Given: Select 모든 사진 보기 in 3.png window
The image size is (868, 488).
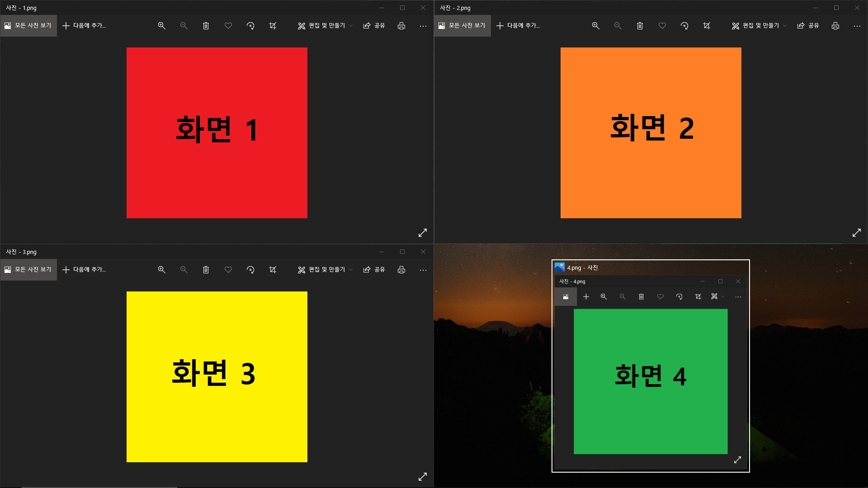Looking at the screenshot, I should point(28,270).
